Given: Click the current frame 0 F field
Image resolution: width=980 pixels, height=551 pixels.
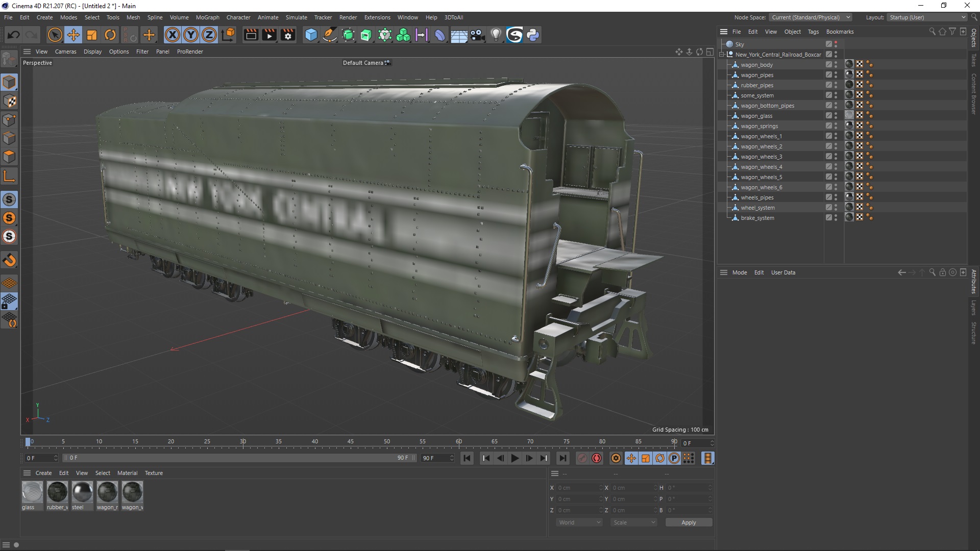Looking at the screenshot, I should (697, 443).
